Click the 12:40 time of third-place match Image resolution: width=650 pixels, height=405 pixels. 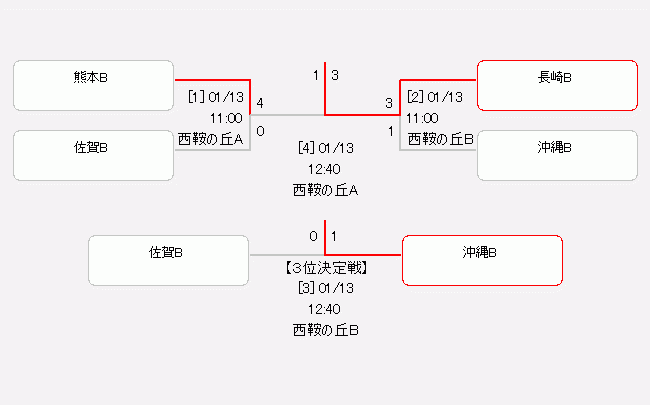coord(326,309)
